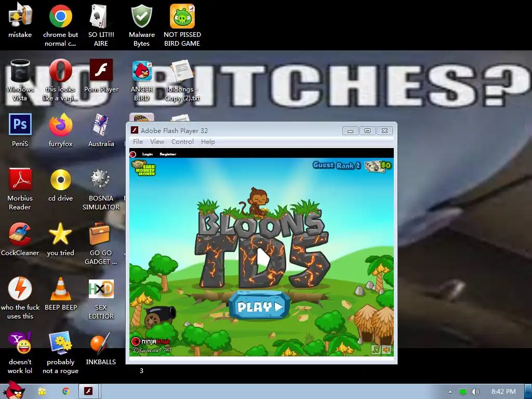Screen dimensions: 532x399
Task: Open 'SEX EDITIOR' HxD icon
Action: point(101,288)
